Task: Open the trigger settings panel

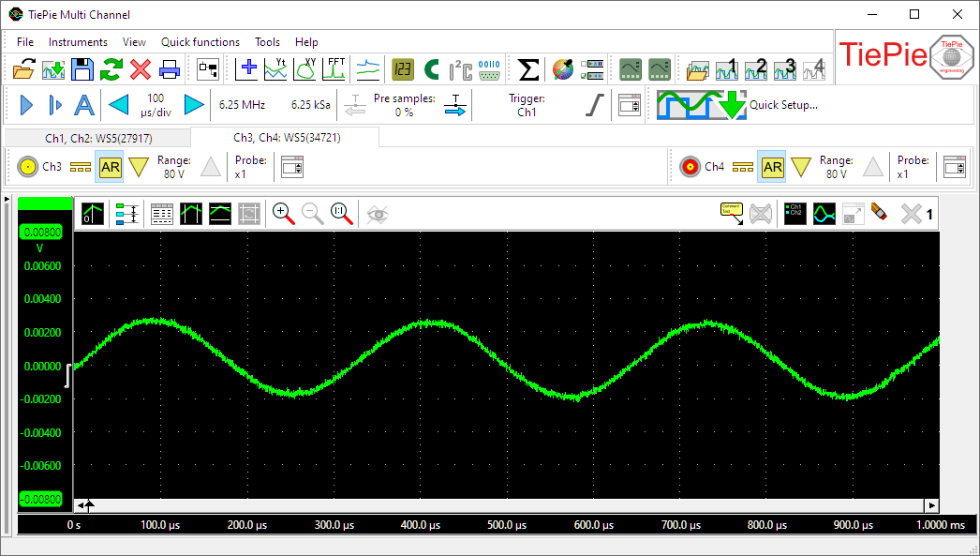Action: (629, 105)
